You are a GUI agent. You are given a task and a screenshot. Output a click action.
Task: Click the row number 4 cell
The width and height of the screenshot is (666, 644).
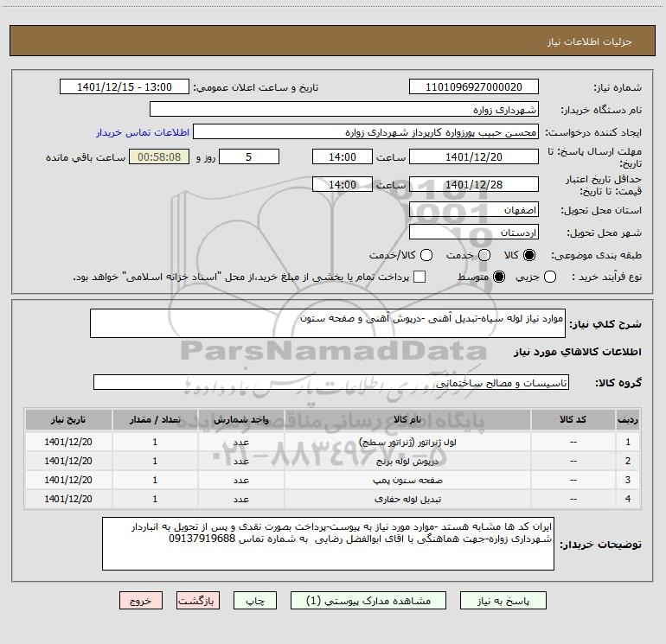click(628, 499)
